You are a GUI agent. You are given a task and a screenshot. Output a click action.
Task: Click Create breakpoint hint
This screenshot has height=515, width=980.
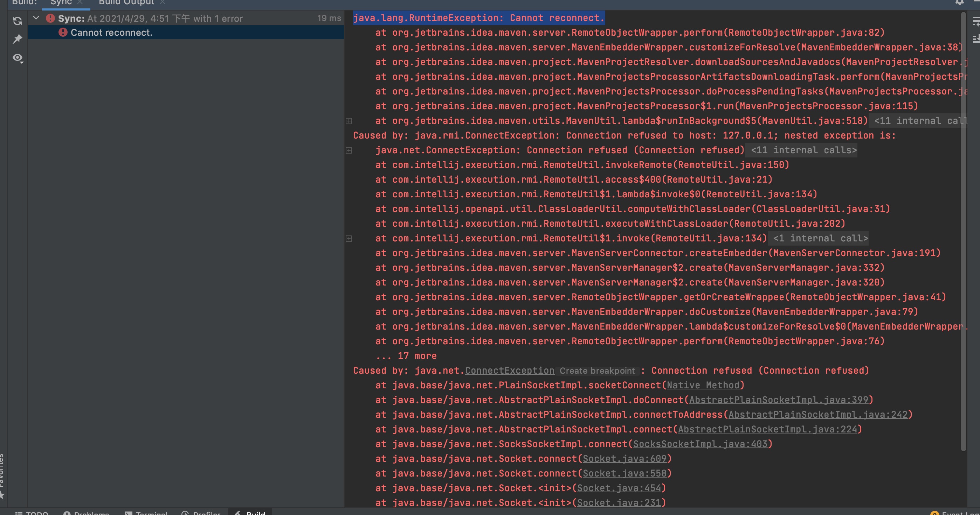coord(597,371)
